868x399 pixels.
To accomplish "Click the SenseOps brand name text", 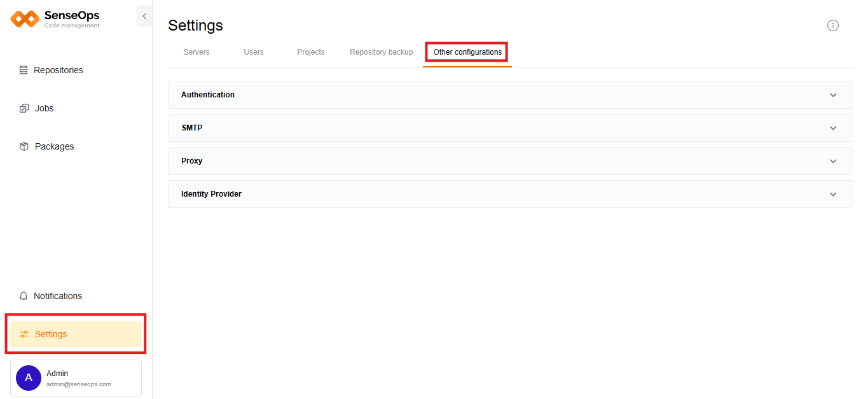I will [x=72, y=15].
